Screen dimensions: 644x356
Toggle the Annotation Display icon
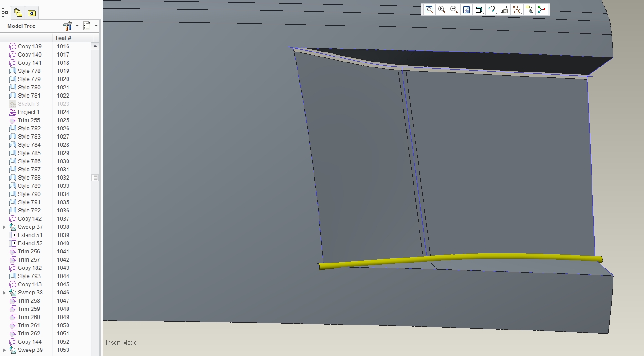[529, 10]
